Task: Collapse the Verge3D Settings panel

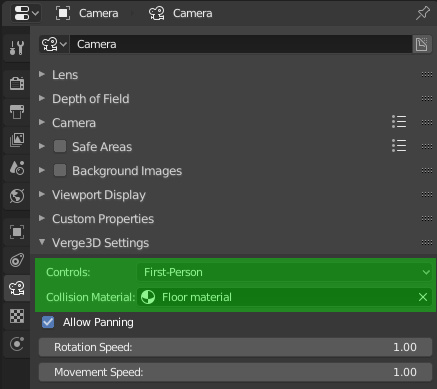Action: (100, 243)
